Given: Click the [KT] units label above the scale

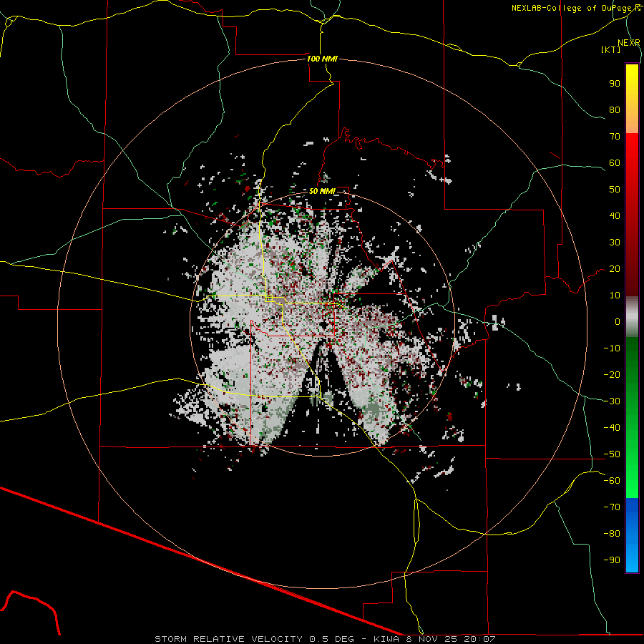Looking at the screenshot, I should click(x=611, y=49).
